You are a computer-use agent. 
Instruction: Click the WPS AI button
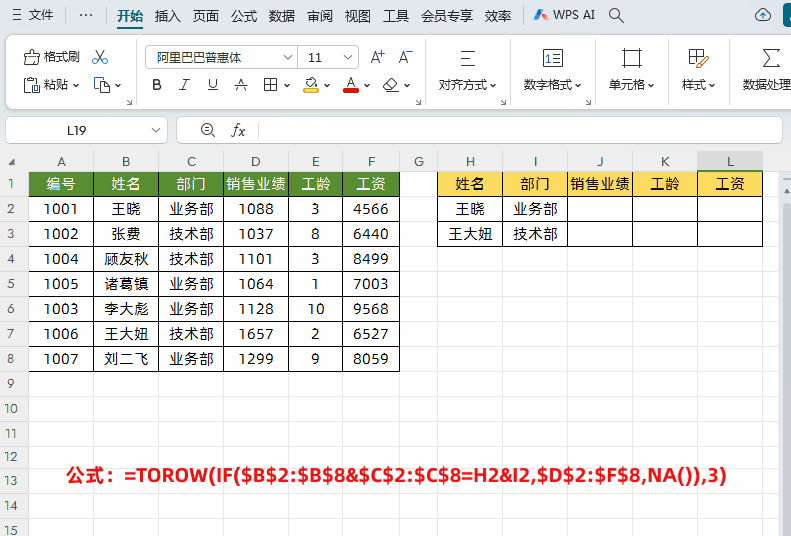tap(567, 16)
